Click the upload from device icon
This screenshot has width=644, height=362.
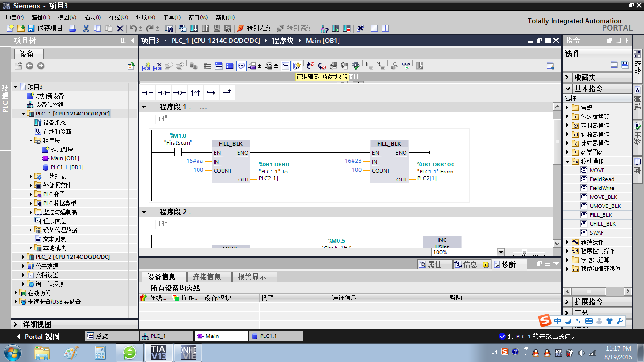(x=206, y=28)
